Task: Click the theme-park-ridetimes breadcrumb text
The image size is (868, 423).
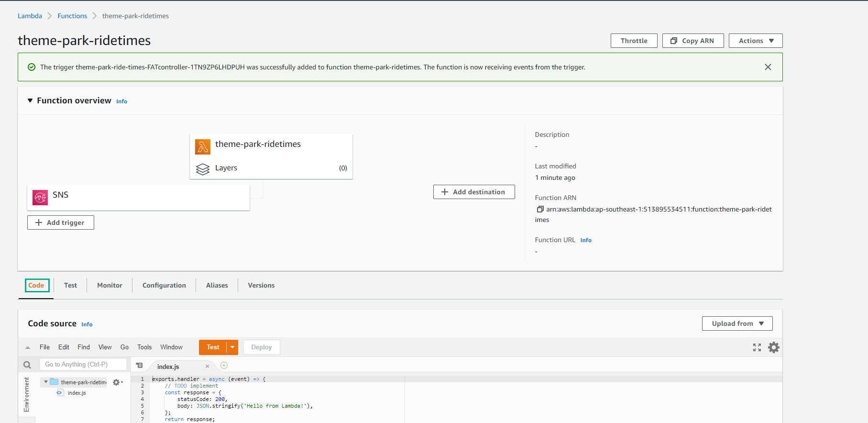Action: (x=135, y=16)
